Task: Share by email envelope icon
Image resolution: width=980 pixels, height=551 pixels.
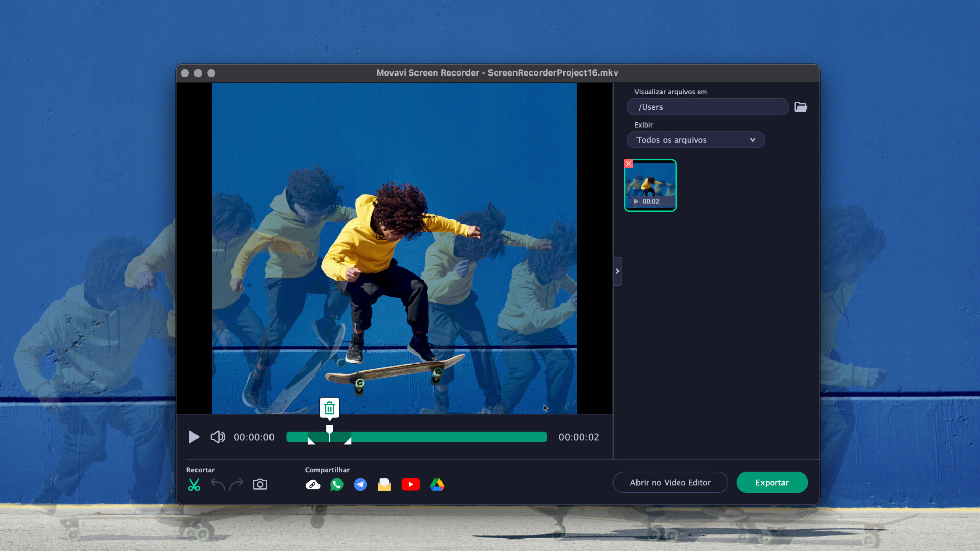Action: (x=384, y=484)
